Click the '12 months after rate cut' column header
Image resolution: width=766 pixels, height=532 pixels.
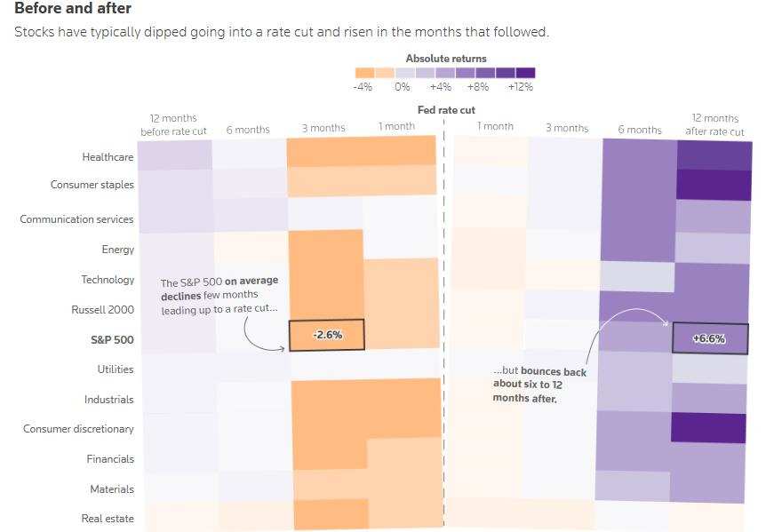click(x=714, y=125)
